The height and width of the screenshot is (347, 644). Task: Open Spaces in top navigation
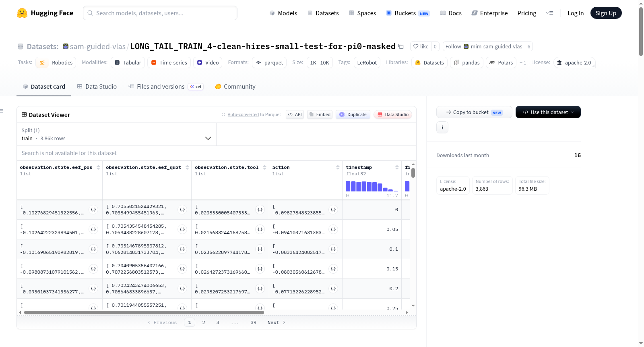coord(363,13)
